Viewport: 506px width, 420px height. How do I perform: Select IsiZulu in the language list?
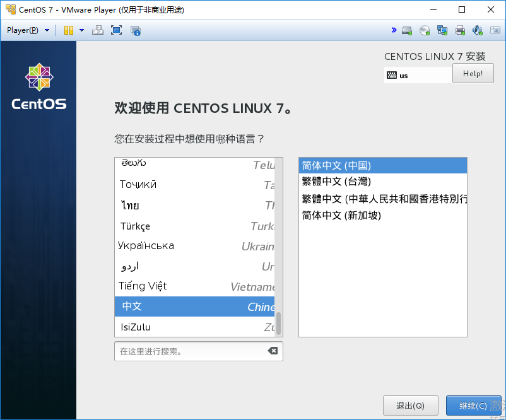(x=194, y=327)
